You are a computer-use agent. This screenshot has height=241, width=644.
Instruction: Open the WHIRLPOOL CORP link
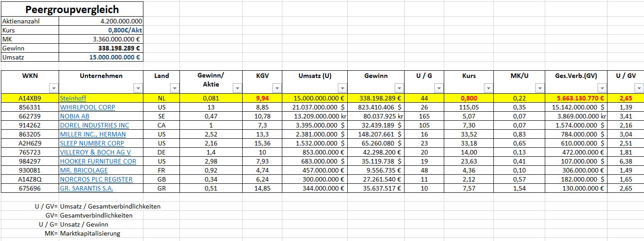(x=87, y=107)
